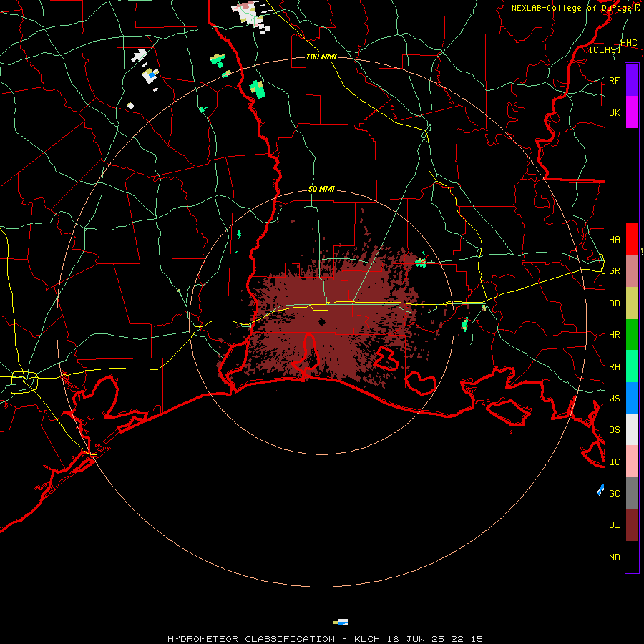Click the 'HR' legend label
Screen dimensions: 644x644
click(x=614, y=335)
